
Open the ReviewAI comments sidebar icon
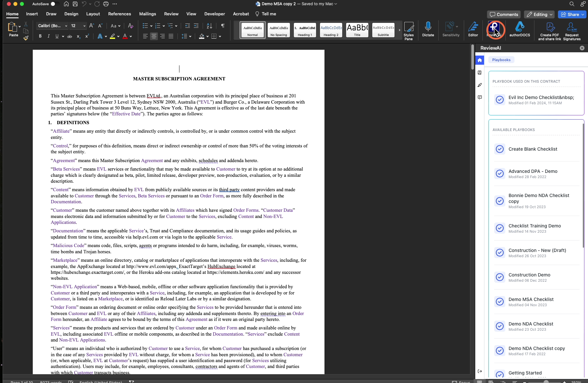coord(480,97)
